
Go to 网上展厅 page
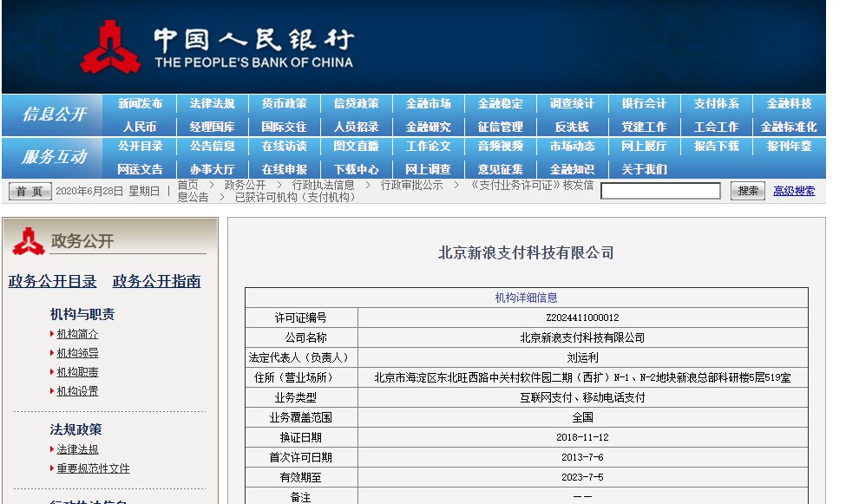pyautogui.click(x=644, y=147)
